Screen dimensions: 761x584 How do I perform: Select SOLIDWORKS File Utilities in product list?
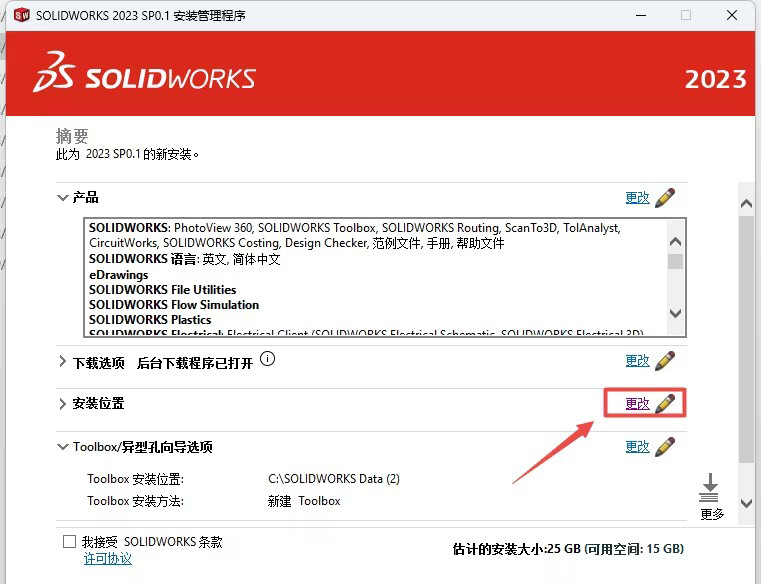(x=163, y=290)
